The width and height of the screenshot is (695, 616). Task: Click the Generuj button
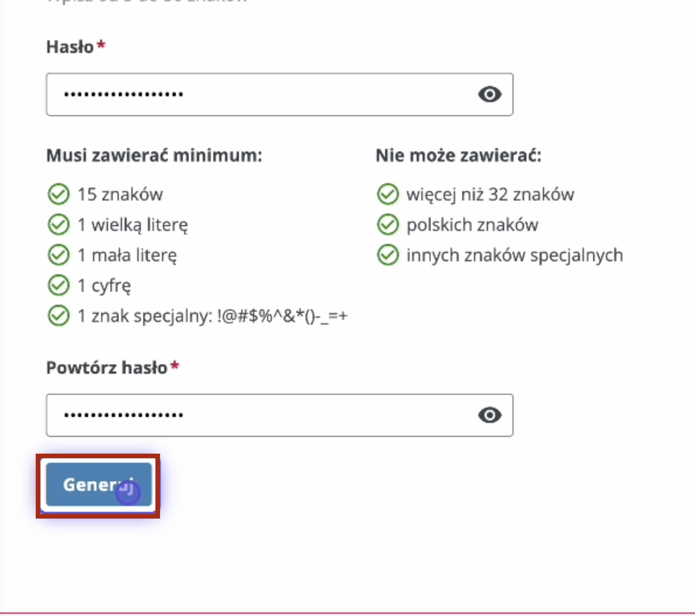click(x=98, y=485)
